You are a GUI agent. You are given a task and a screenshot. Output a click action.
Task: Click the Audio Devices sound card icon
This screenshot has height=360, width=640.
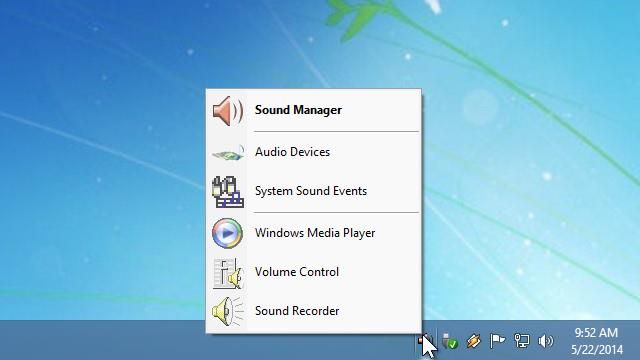[x=228, y=153]
